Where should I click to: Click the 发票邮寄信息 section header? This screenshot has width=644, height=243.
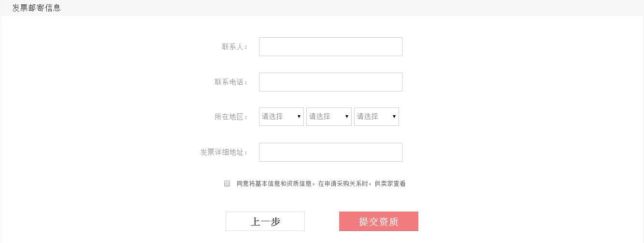click(37, 8)
